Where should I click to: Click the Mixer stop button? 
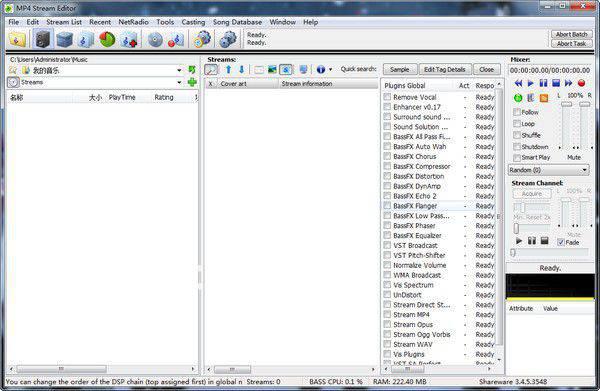(x=556, y=83)
